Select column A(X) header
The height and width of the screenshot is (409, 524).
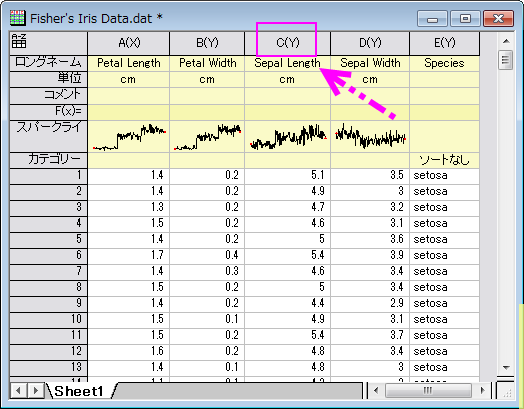tap(129, 43)
